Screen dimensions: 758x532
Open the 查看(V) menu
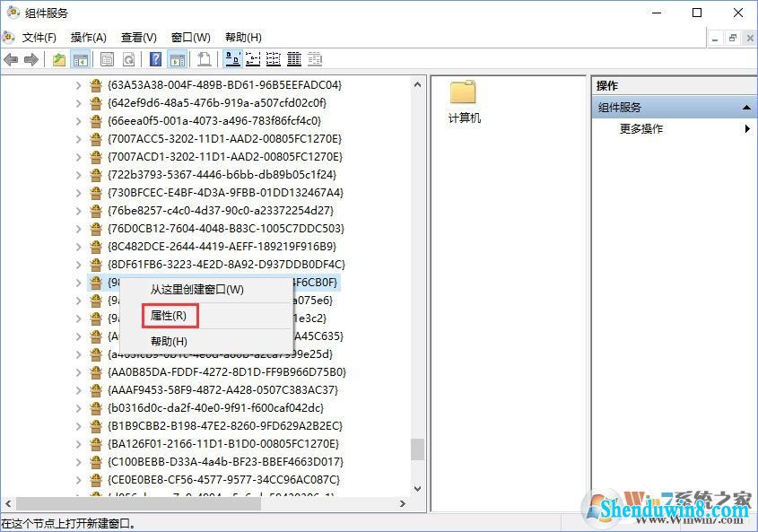(139, 38)
